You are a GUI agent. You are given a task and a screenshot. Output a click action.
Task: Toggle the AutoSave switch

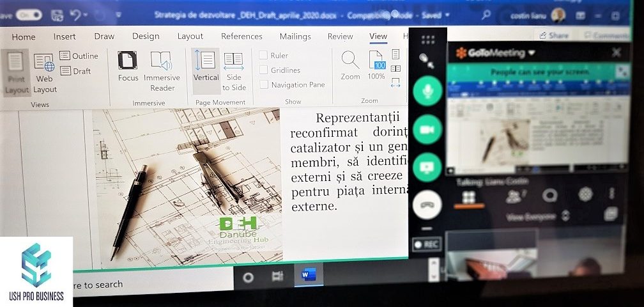pyautogui.click(x=29, y=15)
